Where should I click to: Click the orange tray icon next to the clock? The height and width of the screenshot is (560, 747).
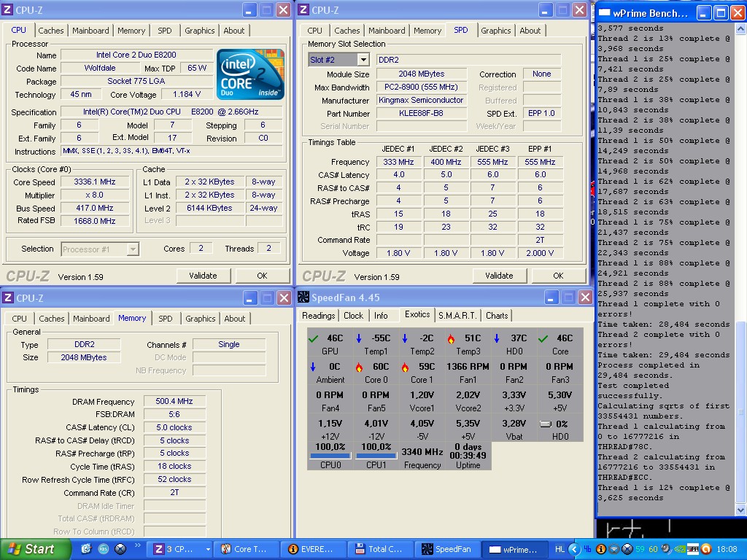pos(706,549)
